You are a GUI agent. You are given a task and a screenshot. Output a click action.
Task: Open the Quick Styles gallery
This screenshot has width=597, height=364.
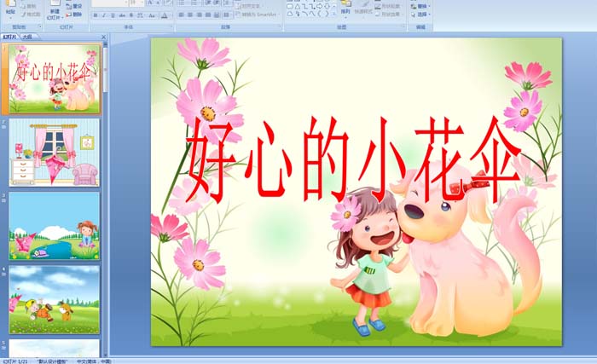click(363, 9)
